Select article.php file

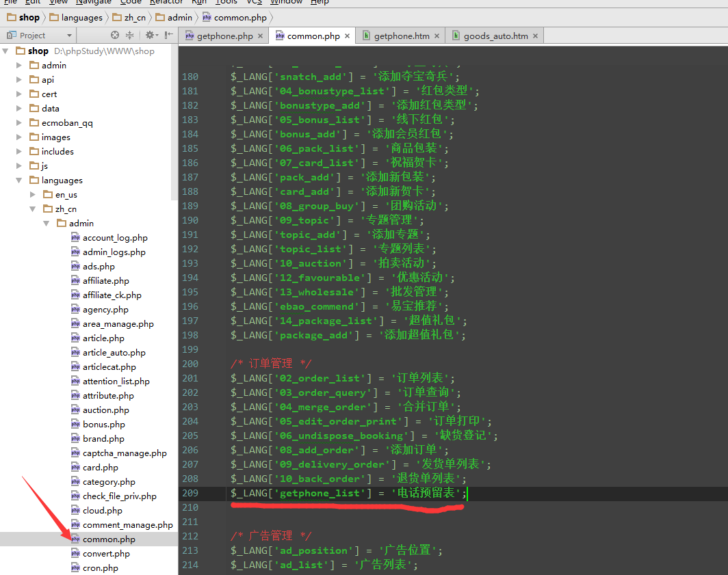tap(103, 338)
